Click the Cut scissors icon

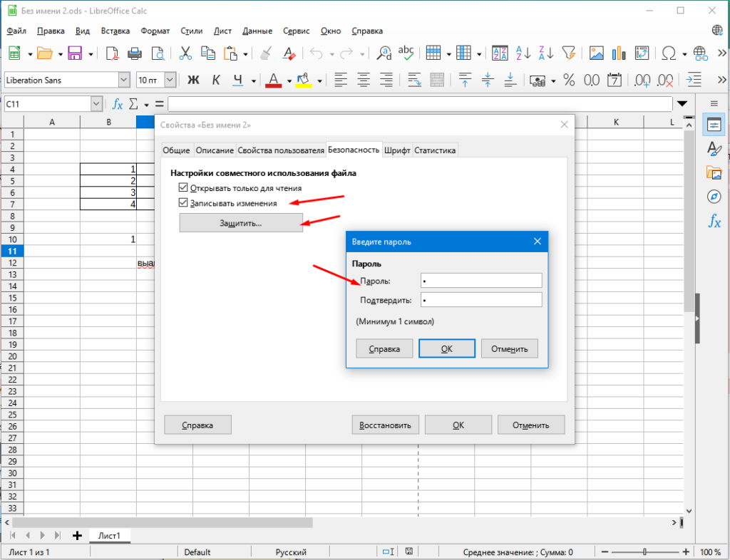[x=185, y=53]
